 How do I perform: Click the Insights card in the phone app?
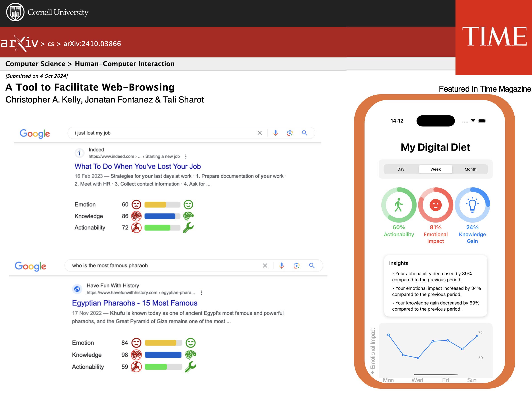(x=435, y=286)
